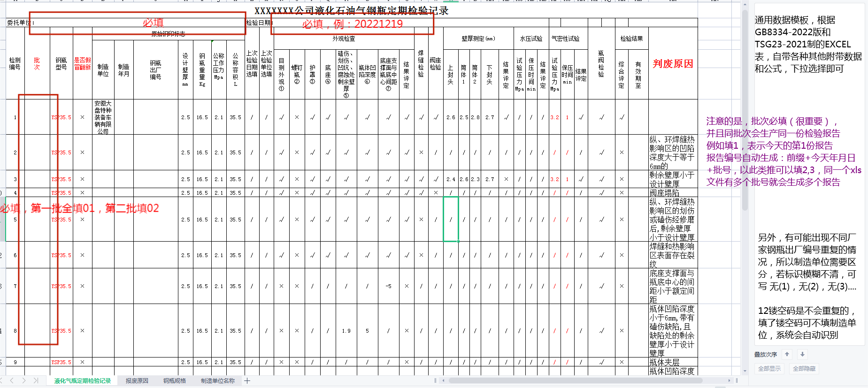Select 设计壁厚 header cell

tap(185, 70)
